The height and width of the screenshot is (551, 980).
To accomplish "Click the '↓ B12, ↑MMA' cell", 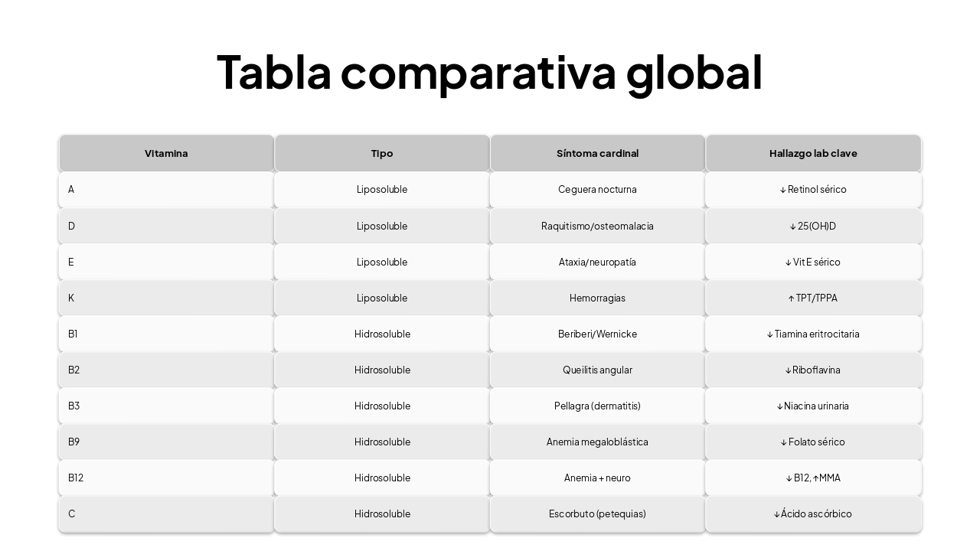I will click(813, 478).
